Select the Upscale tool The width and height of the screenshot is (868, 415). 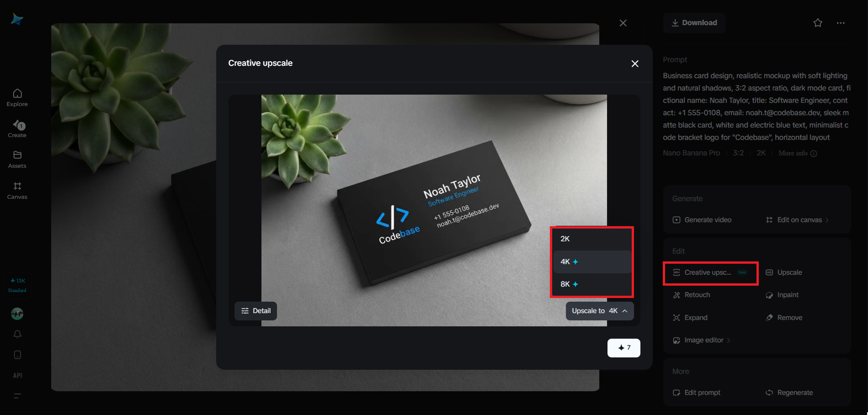784,272
